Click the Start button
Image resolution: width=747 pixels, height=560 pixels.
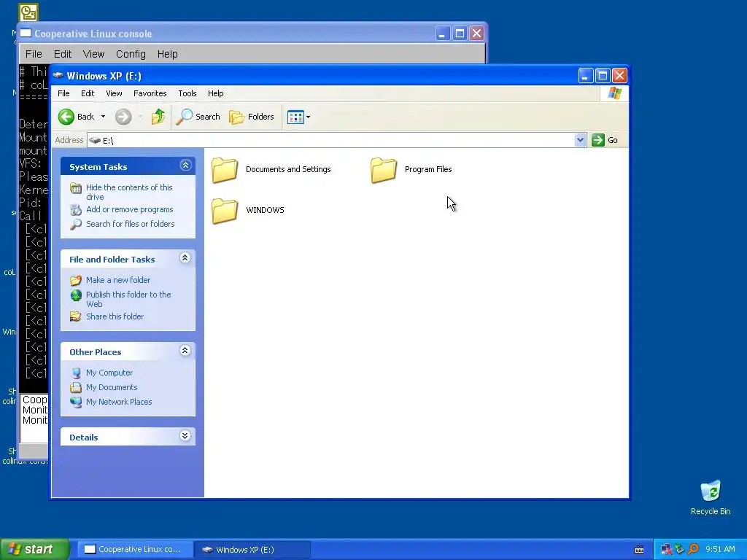pos(35,549)
